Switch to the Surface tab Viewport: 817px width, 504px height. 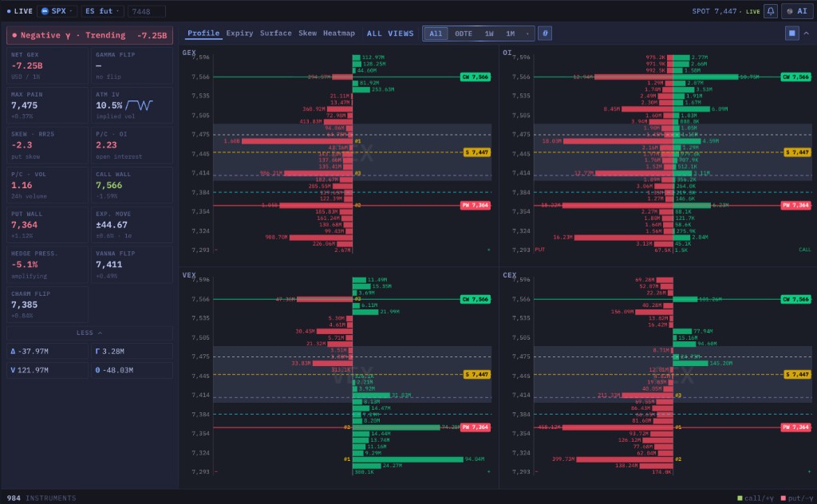(275, 33)
